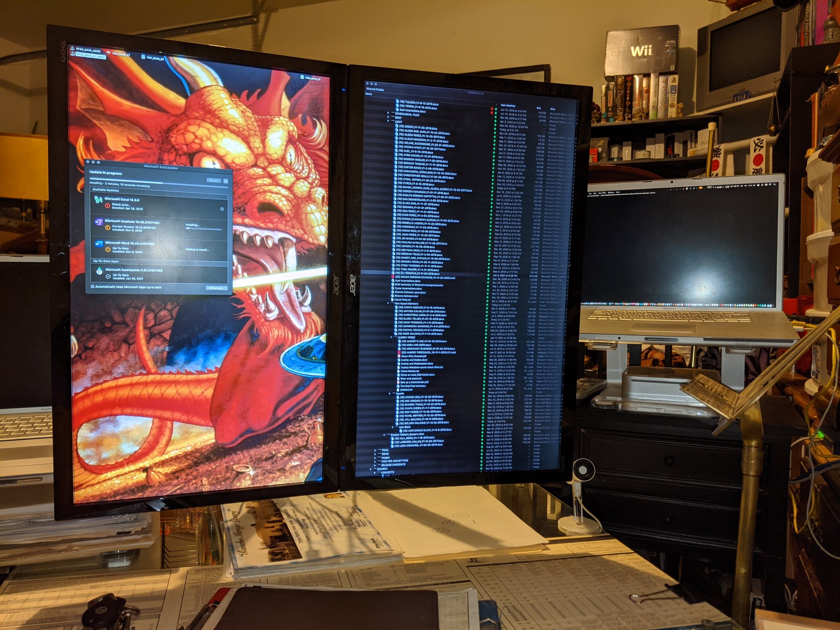Click the Microsoft AutoUpdate app icon
This screenshot has width=840, height=630.
tap(99, 272)
